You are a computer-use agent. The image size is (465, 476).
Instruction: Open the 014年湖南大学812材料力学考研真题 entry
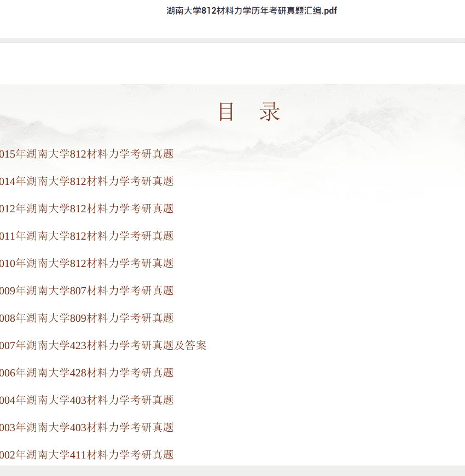point(87,181)
